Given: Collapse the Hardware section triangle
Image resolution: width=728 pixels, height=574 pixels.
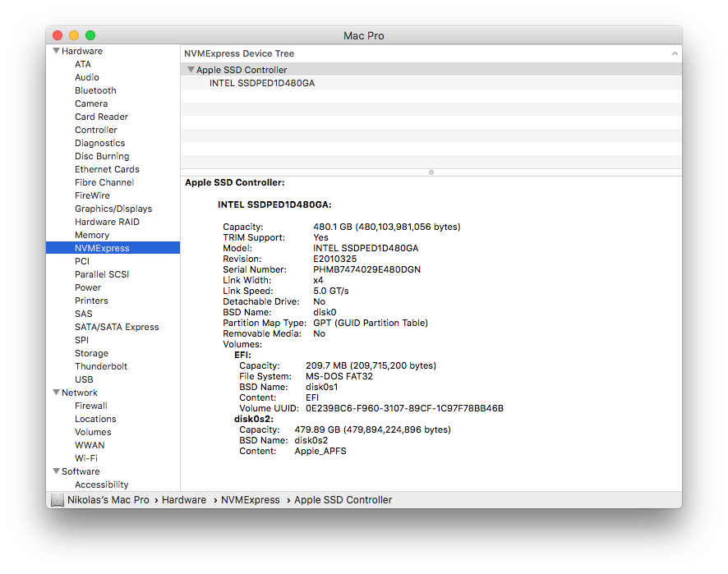Looking at the screenshot, I should click(x=56, y=51).
